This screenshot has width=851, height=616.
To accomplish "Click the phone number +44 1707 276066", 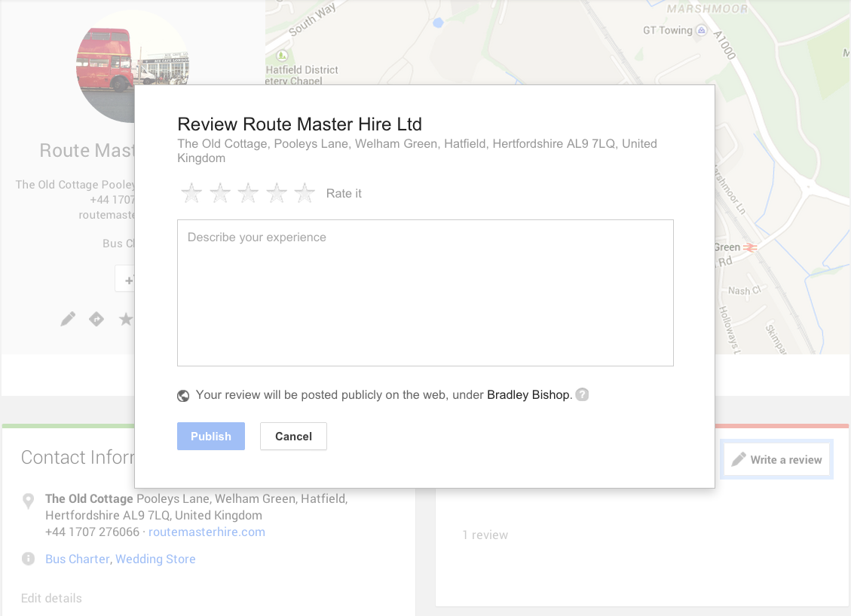I will coord(92,532).
